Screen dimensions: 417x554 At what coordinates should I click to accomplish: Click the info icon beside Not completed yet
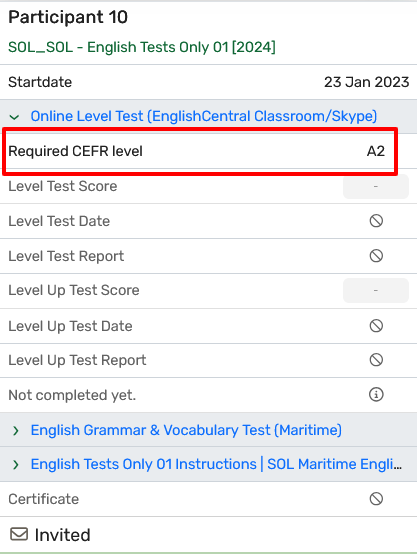click(x=376, y=394)
